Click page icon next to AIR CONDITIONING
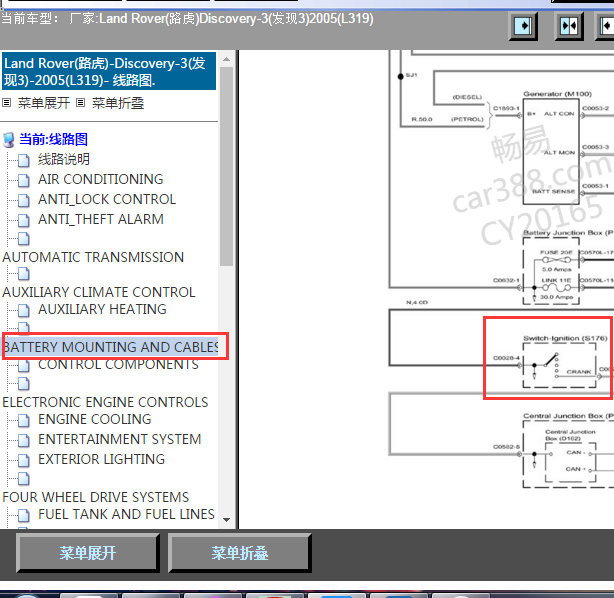Screen dimensions: 614x598 (x=23, y=180)
